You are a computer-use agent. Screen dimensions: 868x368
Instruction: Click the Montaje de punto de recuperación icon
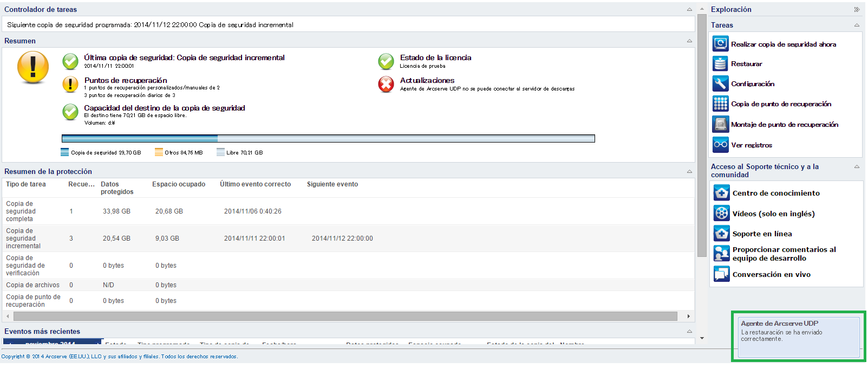coord(720,124)
